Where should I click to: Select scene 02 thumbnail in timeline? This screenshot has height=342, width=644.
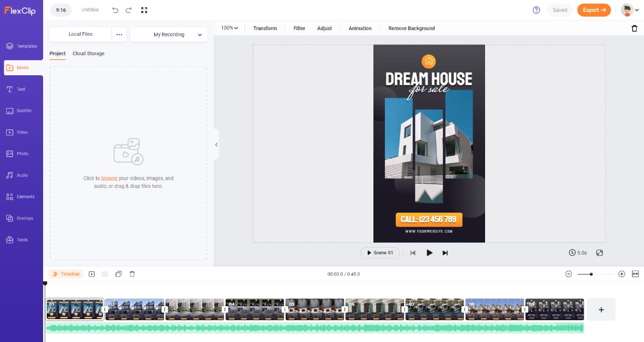tap(135, 309)
